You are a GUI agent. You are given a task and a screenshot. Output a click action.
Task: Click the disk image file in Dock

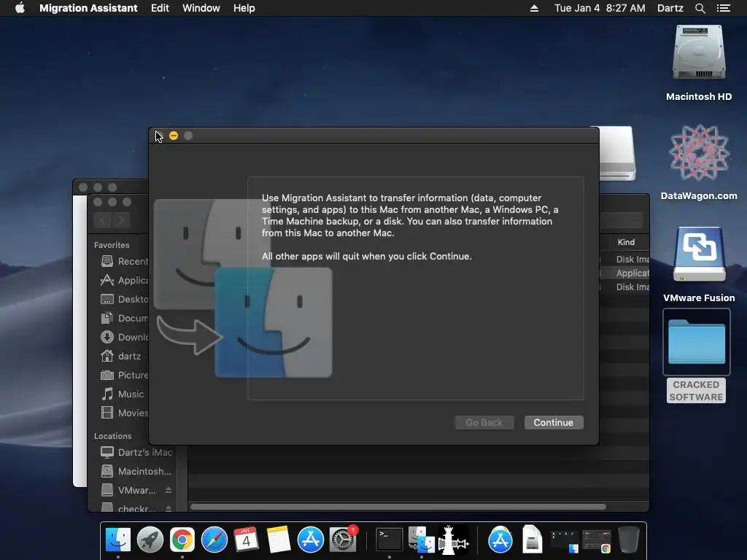(x=532, y=540)
